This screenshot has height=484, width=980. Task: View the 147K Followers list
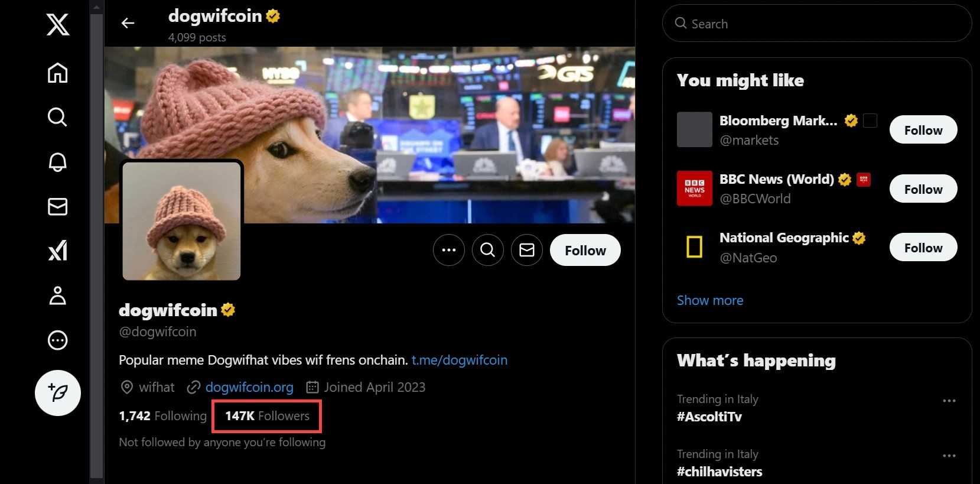pyautogui.click(x=267, y=416)
